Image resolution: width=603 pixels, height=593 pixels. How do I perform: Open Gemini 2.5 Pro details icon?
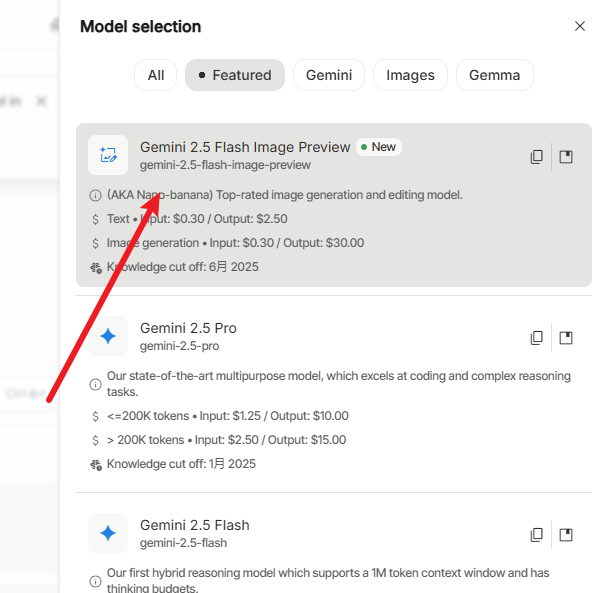[566, 338]
